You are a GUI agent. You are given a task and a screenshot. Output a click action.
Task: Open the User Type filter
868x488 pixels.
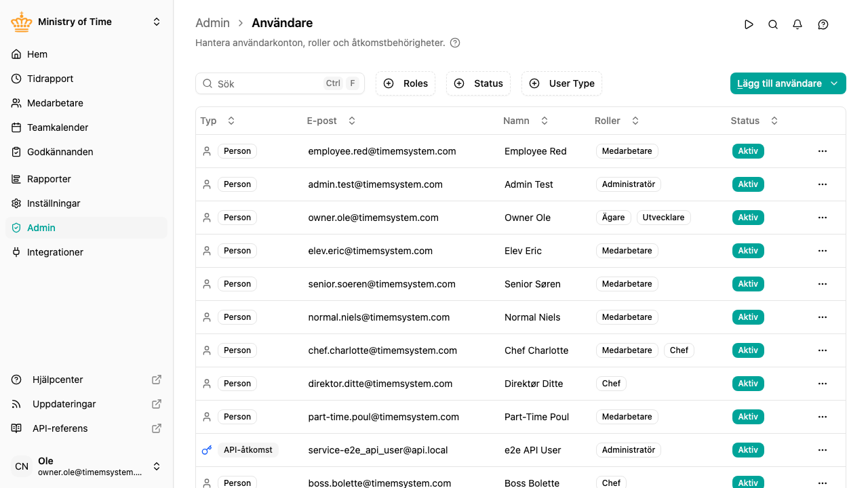[561, 83]
